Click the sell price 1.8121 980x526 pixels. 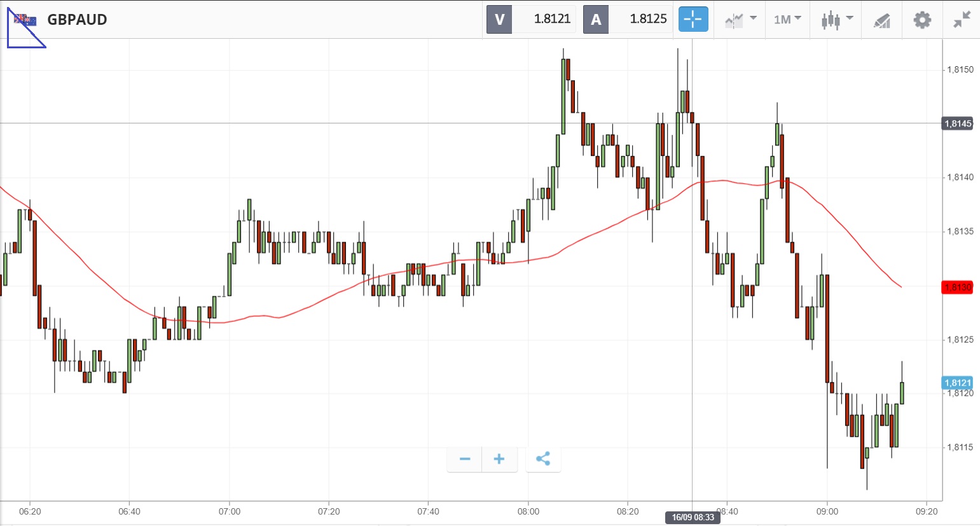552,19
